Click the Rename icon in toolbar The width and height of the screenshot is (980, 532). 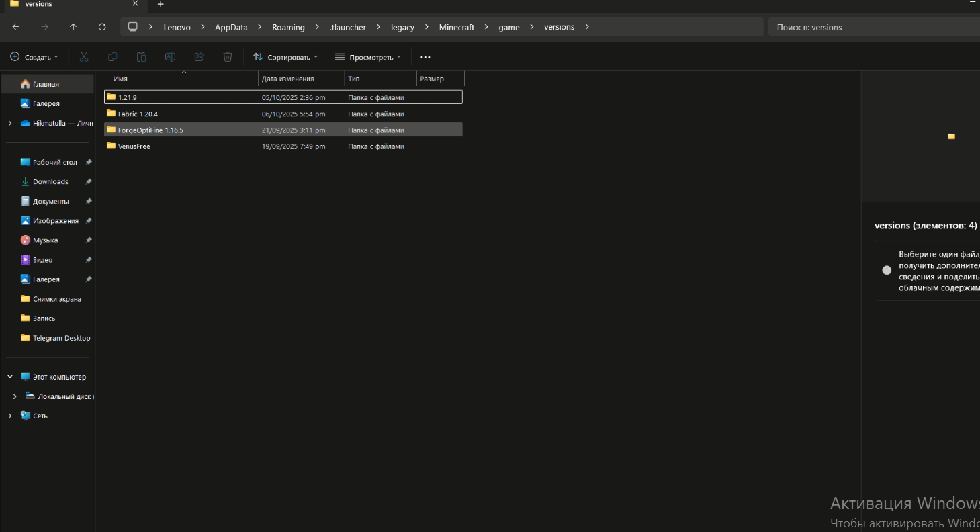[x=171, y=57]
